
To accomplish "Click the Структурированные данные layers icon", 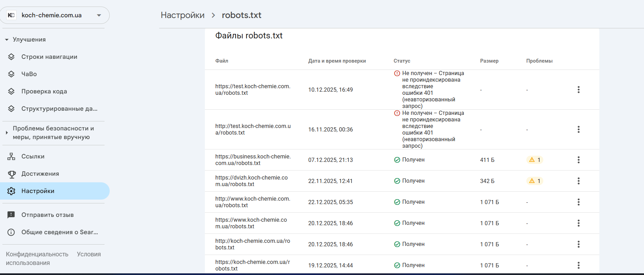I will (x=11, y=109).
